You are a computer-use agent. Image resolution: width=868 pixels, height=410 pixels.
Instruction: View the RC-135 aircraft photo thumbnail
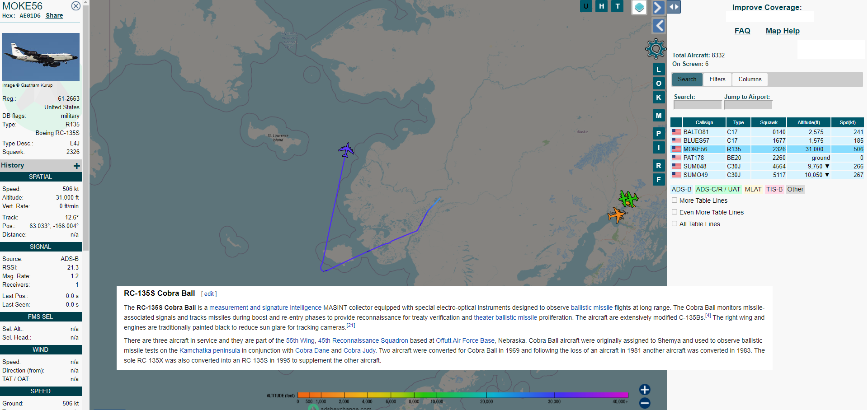pos(41,57)
